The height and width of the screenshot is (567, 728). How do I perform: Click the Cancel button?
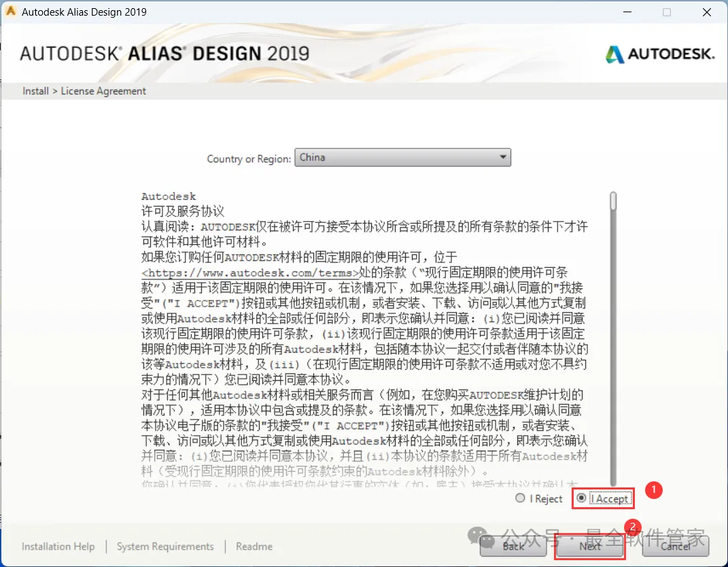tap(676, 546)
